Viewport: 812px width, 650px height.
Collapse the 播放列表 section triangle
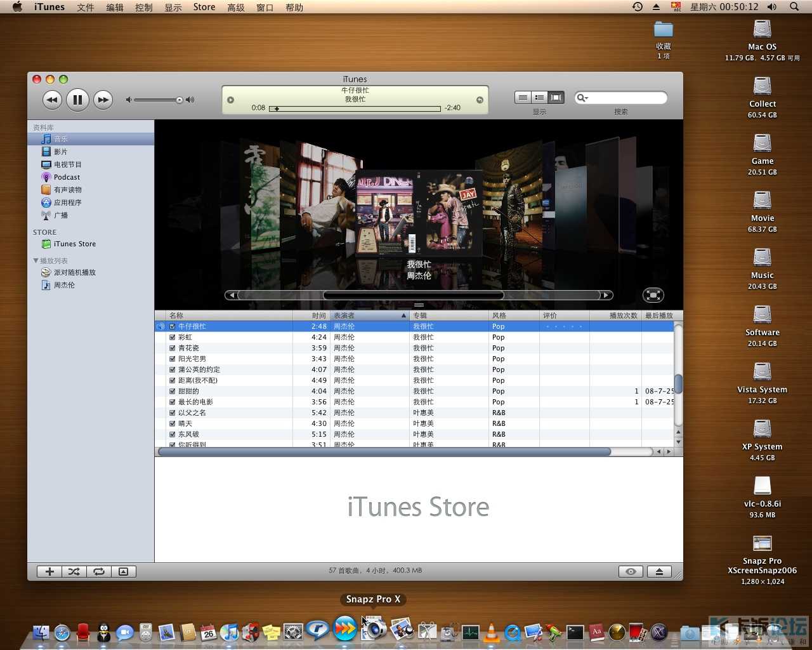(36, 261)
